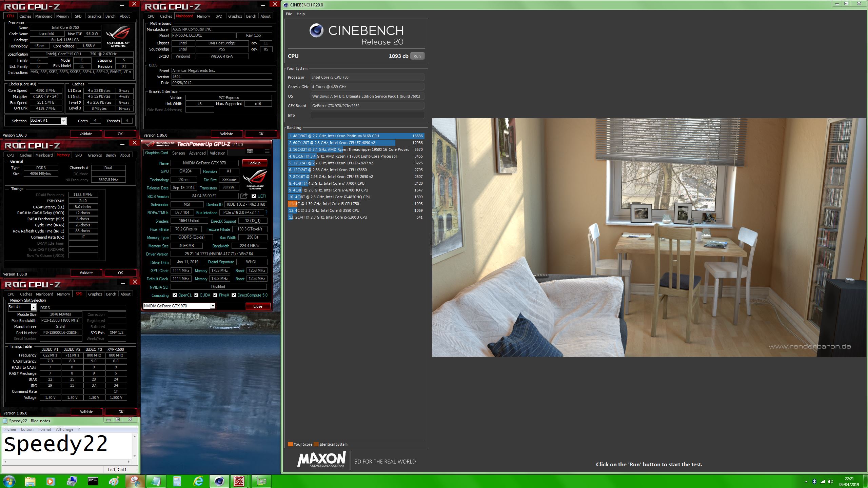The height and width of the screenshot is (488, 868).
Task: Open Caches tab in top-left CPU-Z
Action: (25, 16)
